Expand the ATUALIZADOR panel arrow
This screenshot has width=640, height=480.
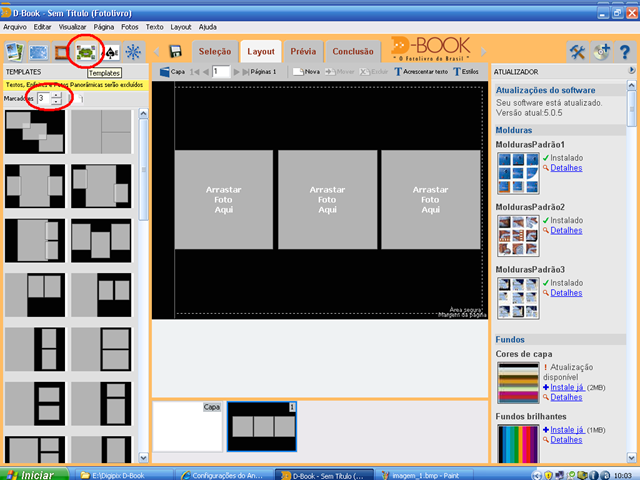pos(631,71)
